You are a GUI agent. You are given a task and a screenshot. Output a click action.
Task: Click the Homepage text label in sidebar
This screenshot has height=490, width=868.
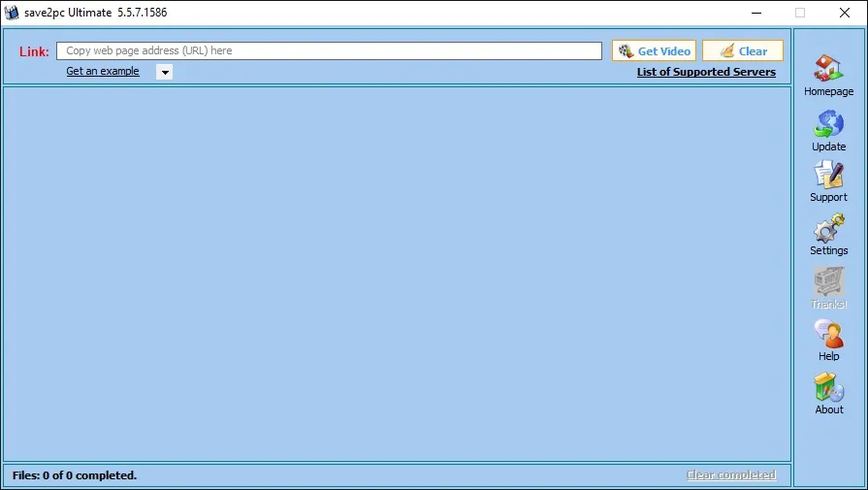828,91
